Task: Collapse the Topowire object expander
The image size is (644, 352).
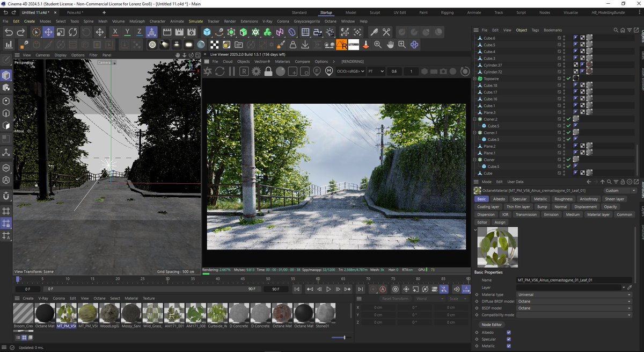Action: [475, 78]
